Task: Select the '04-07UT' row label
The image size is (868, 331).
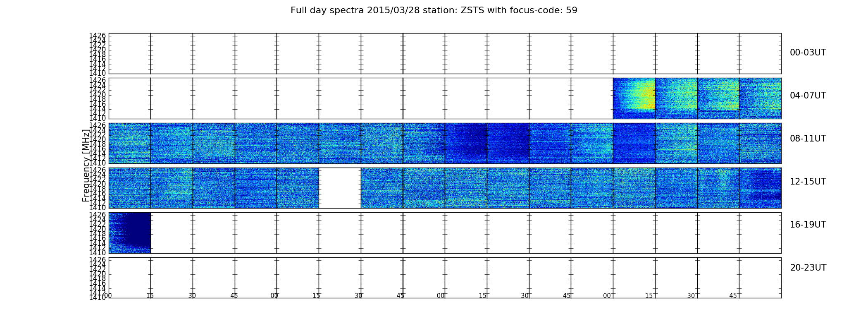Action: [808, 96]
